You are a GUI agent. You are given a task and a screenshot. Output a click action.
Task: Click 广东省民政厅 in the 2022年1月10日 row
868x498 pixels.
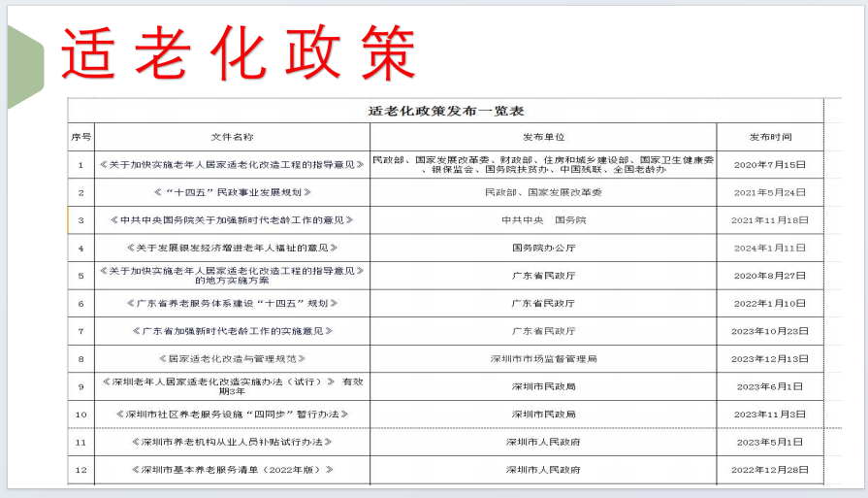point(543,303)
